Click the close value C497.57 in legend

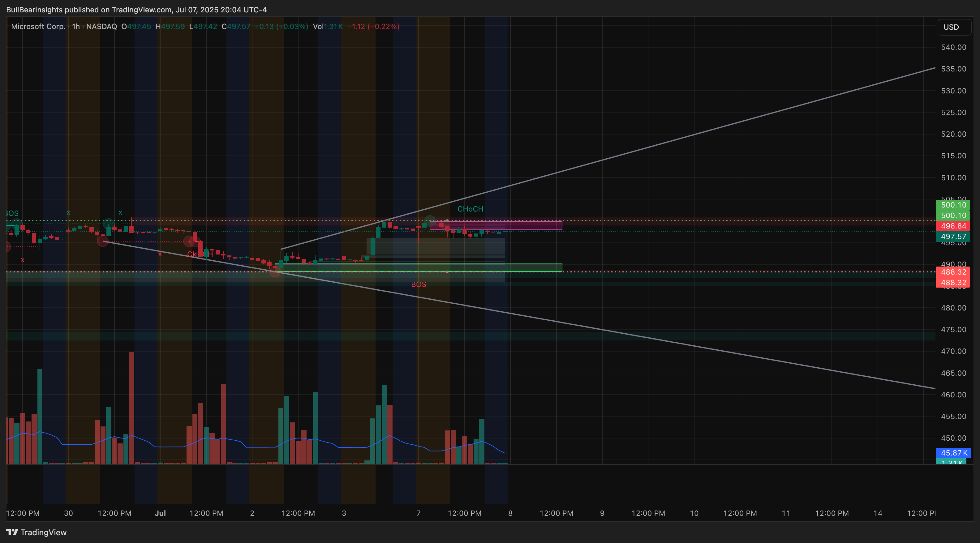[x=236, y=27]
